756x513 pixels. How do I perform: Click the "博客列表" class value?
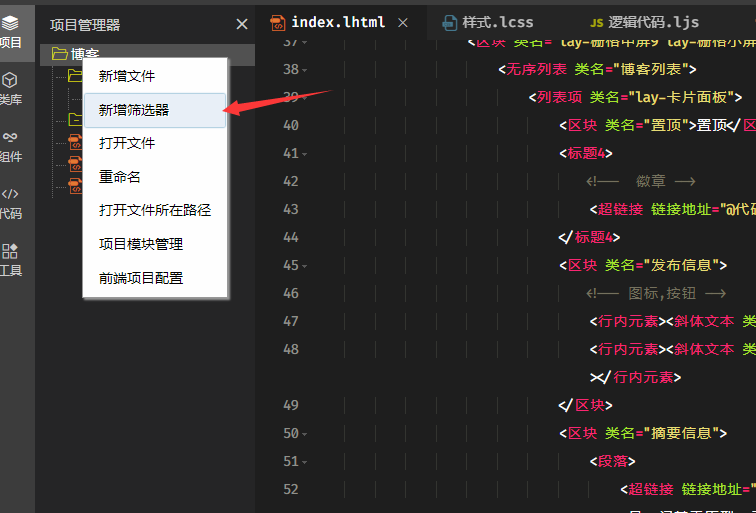[x=650, y=69]
